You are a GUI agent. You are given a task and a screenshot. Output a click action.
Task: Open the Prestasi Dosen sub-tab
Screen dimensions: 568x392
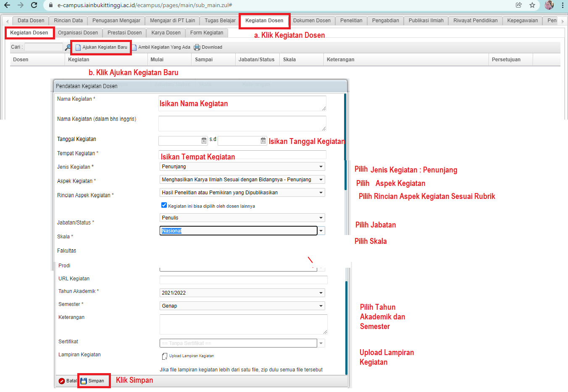(x=124, y=33)
